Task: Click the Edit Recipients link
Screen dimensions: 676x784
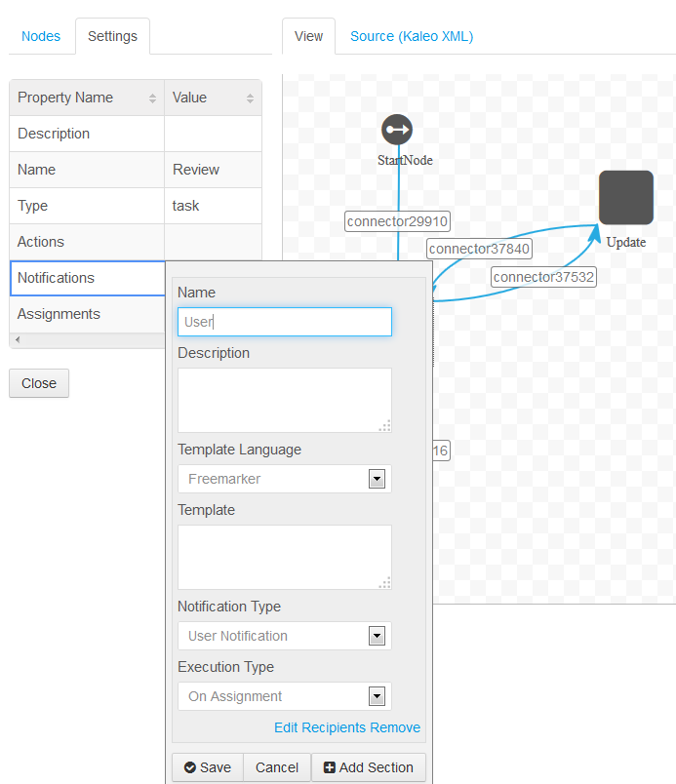Action: click(320, 727)
